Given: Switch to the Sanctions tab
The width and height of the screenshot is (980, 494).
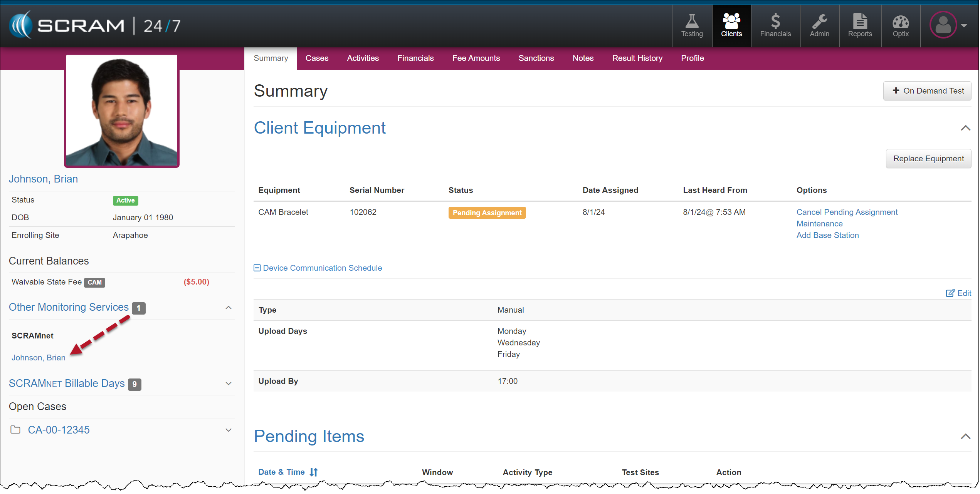Looking at the screenshot, I should coord(536,58).
